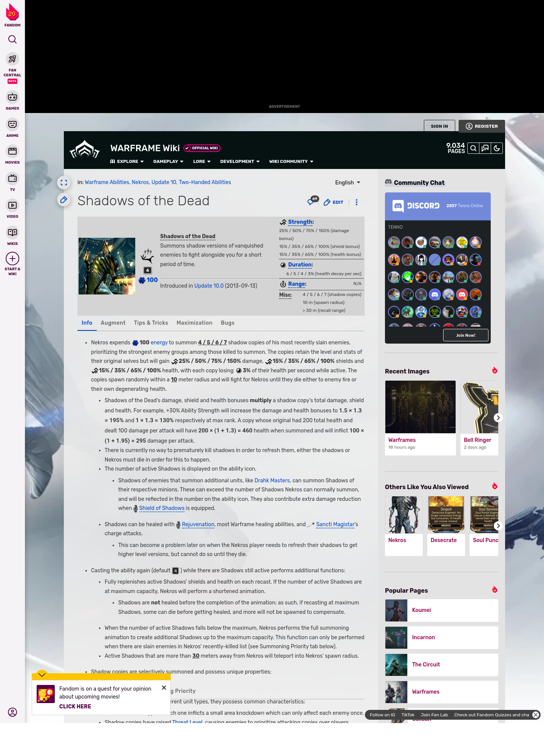Image resolution: width=544 pixels, height=756 pixels.
Task: Advance the Recent Images carousel arrow
Action: click(498, 418)
